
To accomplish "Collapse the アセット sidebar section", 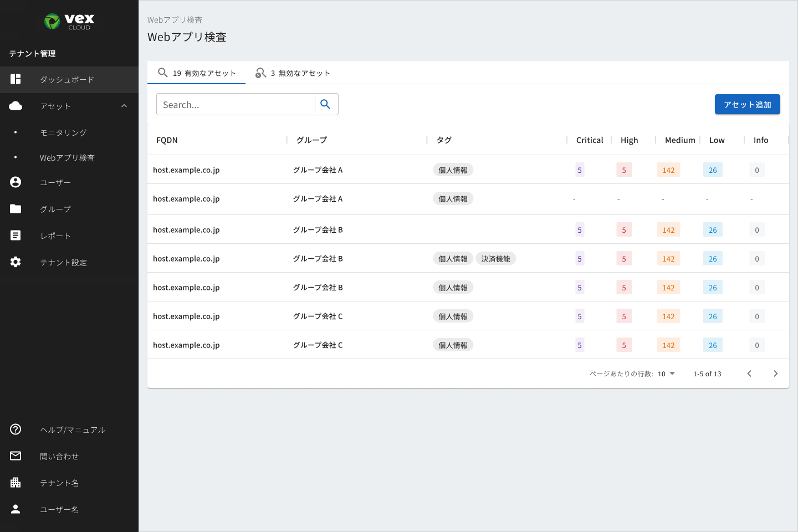I will click(x=124, y=106).
